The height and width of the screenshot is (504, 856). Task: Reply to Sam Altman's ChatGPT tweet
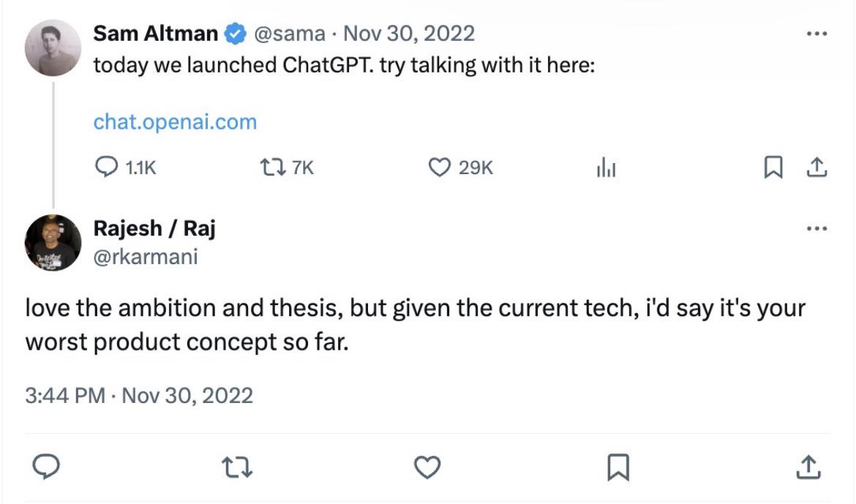click(106, 168)
